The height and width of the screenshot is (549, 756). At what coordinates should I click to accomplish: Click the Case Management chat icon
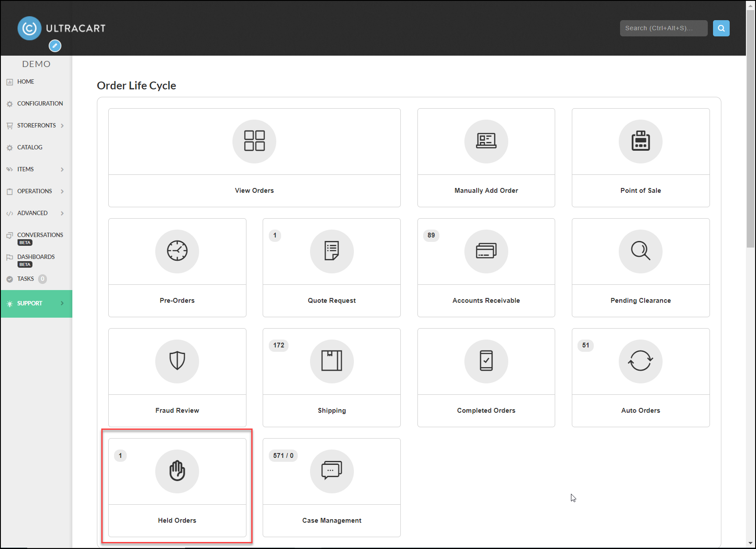tap(332, 471)
